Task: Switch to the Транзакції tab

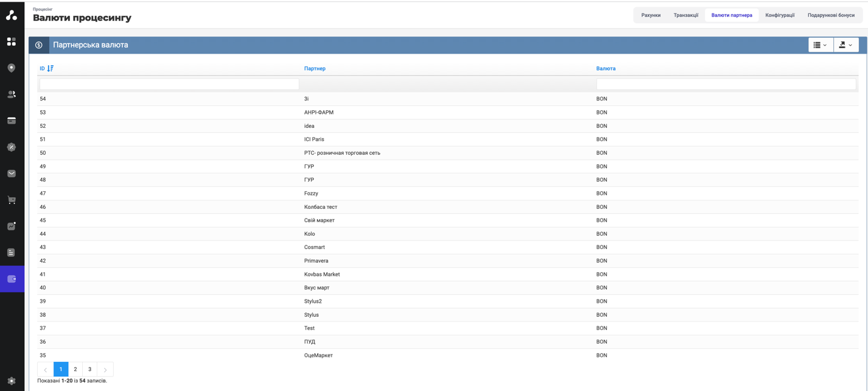Action: [x=686, y=15]
